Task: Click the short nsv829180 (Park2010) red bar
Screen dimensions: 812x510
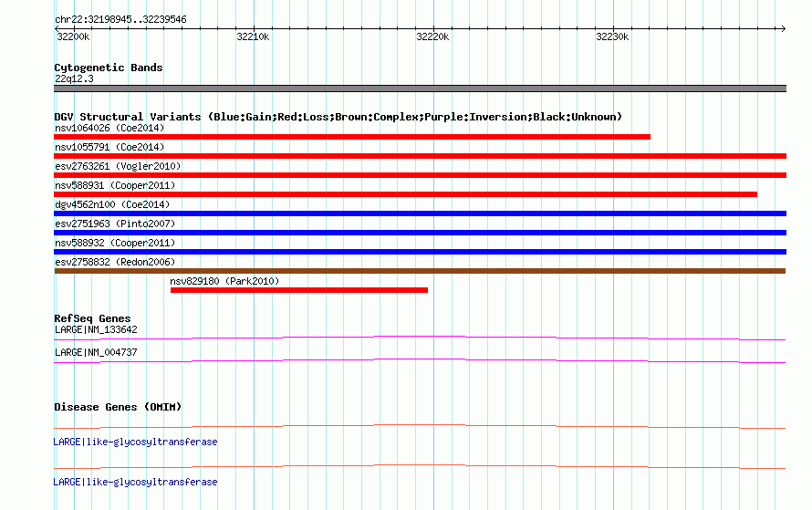Action: (x=299, y=290)
